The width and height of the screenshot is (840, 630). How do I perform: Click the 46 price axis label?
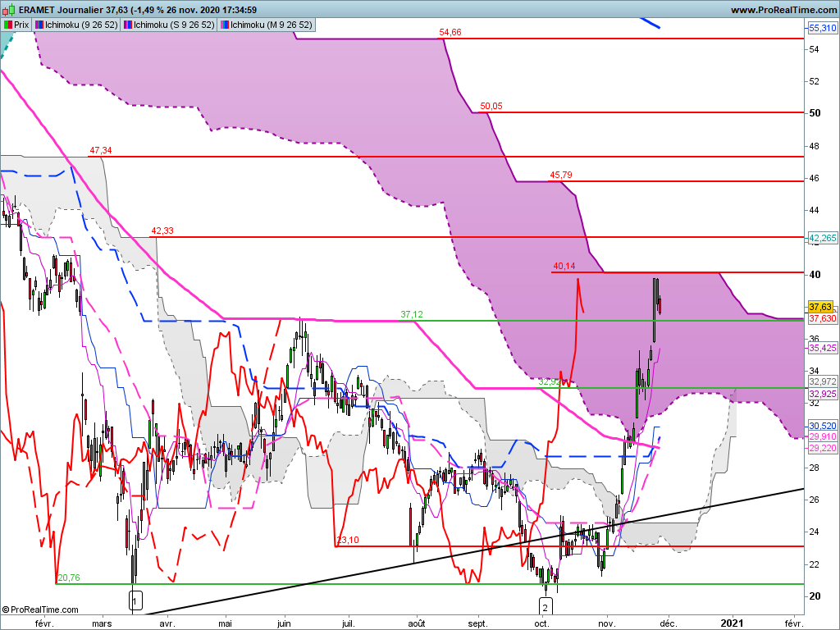coord(815,178)
